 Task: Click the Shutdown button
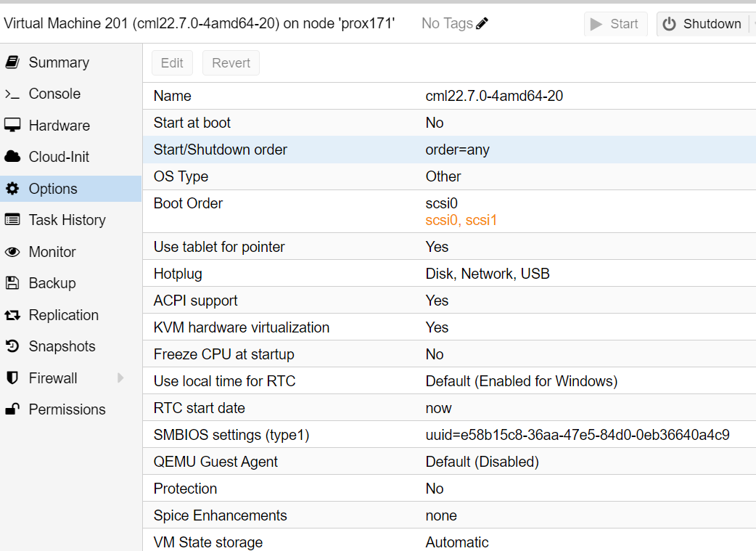[702, 24]
